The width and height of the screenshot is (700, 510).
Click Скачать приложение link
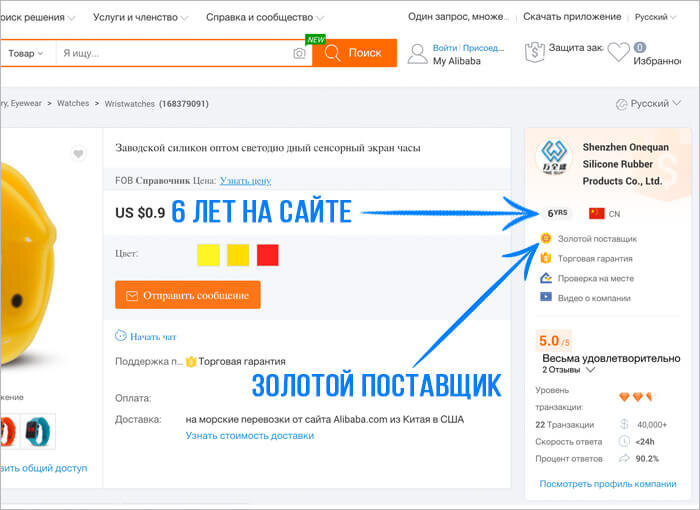pos(572,17)
